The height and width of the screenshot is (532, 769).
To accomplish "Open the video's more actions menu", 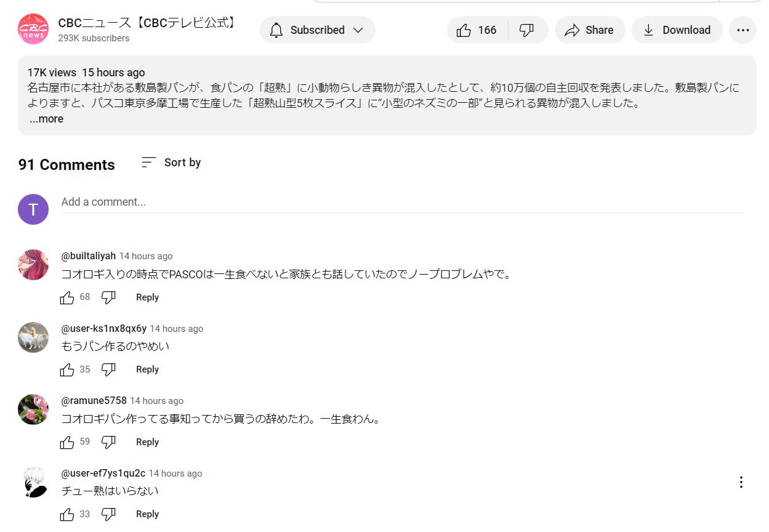I will tap(743, 30).
